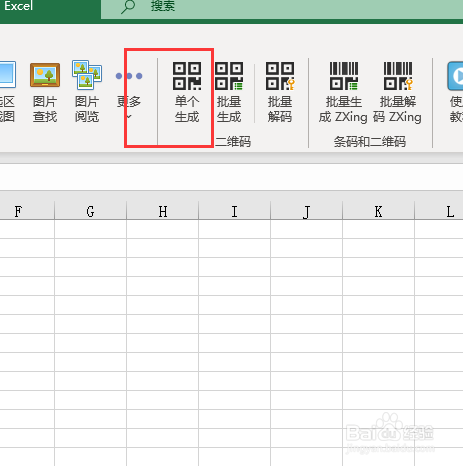Select column J header
The image size is (463, 466).
[307, 211]
